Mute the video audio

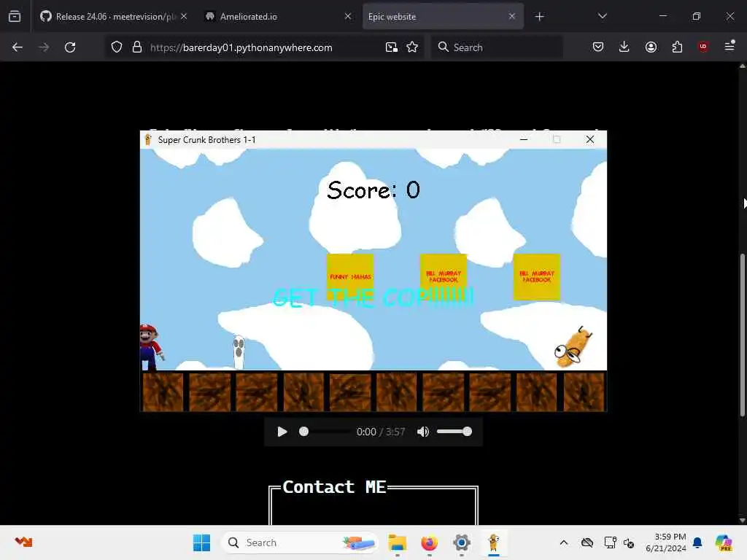422,432
